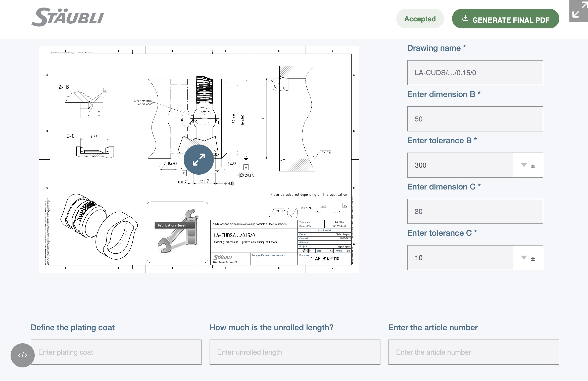Focus tolerance B field showing 300
588x381 pixels.
tap(460, 165)
